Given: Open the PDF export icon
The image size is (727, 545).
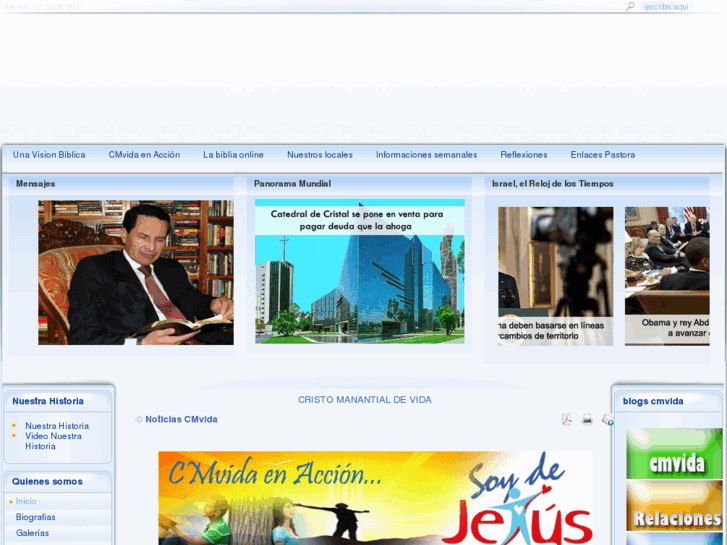Looking at the screenshot, I should [567, 419].
